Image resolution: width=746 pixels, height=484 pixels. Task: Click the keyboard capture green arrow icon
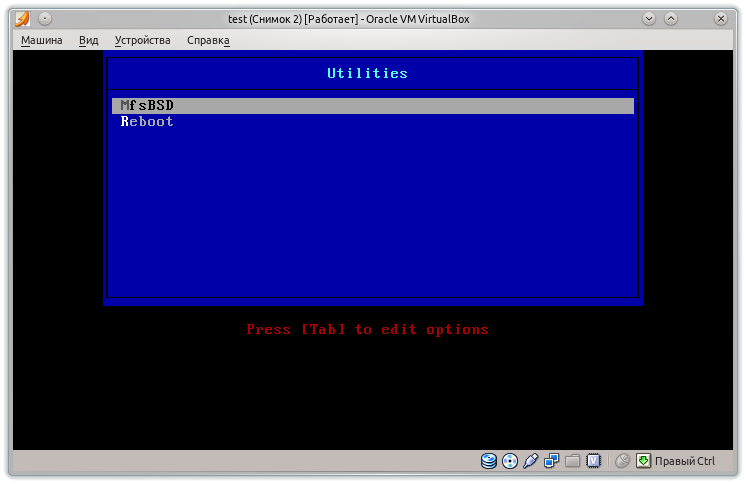643,461
